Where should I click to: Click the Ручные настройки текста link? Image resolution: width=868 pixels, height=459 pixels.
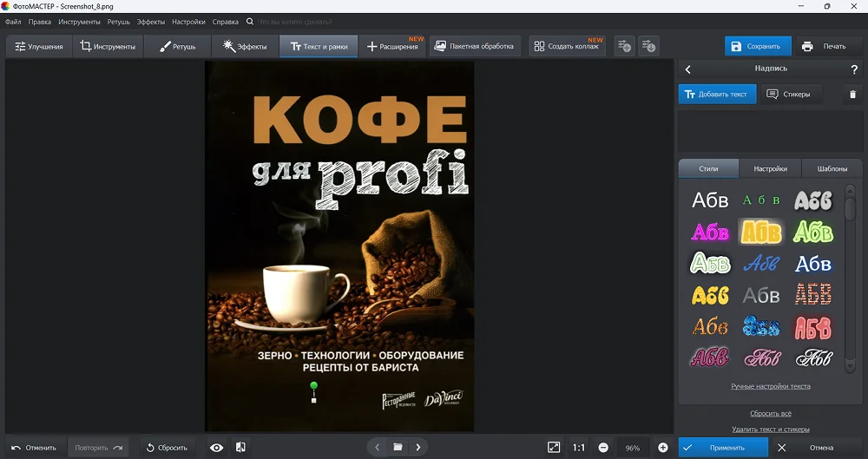pyautogui.click(x=770, y=386)
